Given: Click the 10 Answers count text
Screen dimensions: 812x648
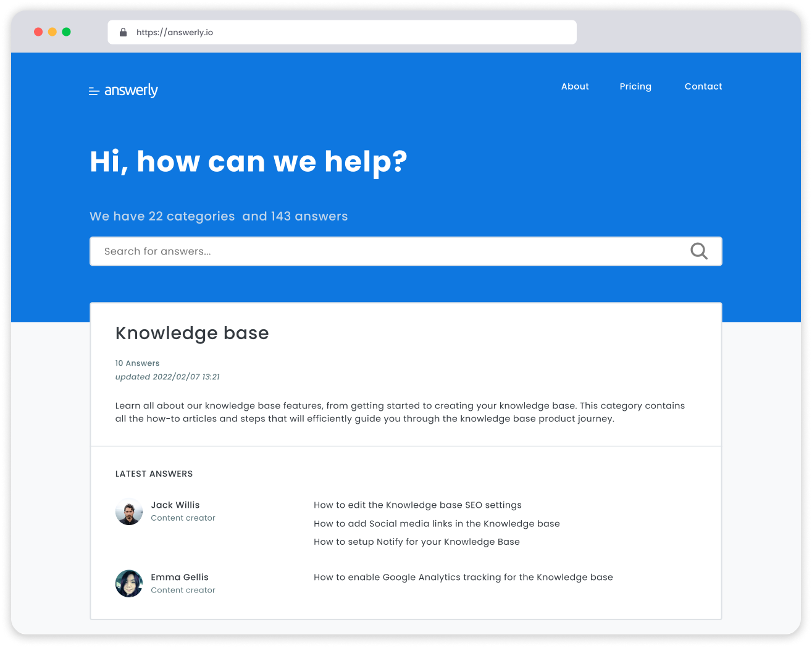Looking at the screenshot, I should click(x=137, y=363).
